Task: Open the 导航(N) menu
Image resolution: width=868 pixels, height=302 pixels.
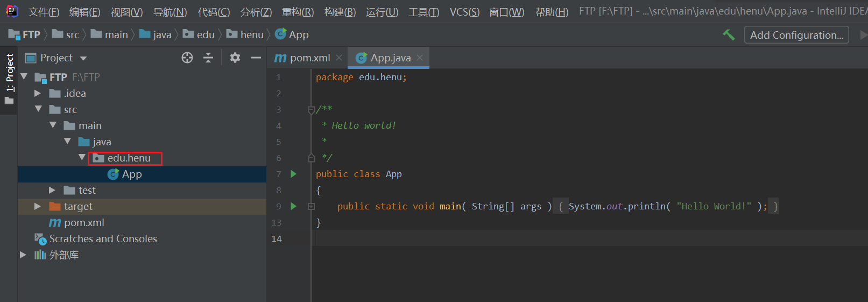Action: [170, 12]
